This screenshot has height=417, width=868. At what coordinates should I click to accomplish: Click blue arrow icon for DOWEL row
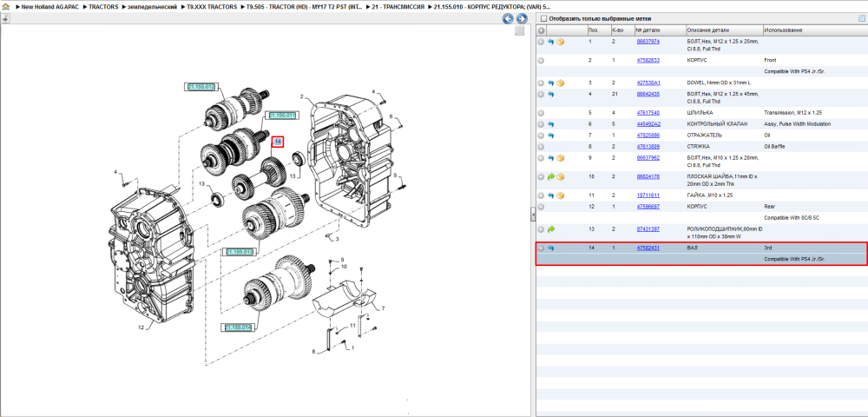tap(551, 83)
